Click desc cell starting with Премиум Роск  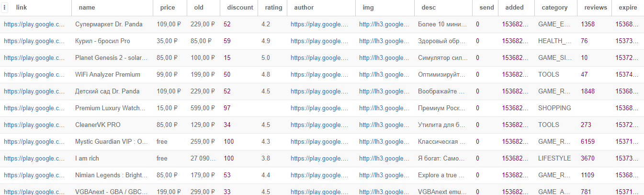pos(442,108)
